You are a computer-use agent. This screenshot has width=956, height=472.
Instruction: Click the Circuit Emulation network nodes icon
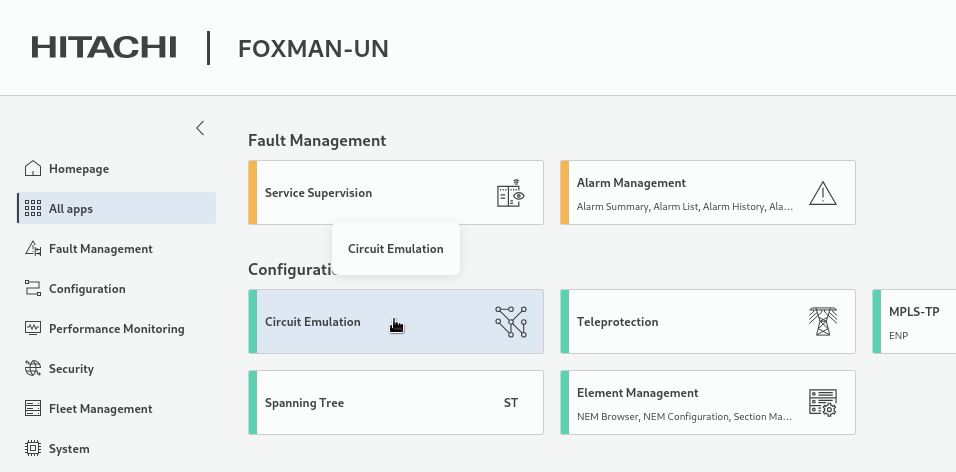510,322
